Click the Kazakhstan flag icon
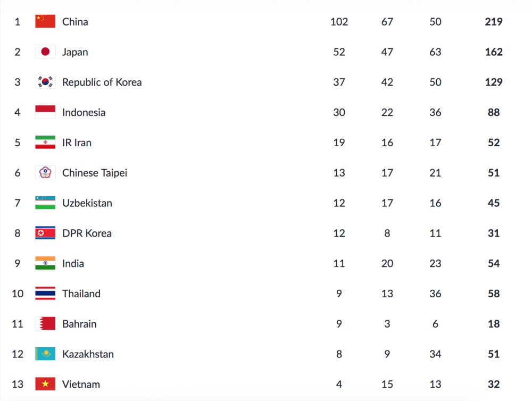Screen dimensions: 532x401 click(45, 354)
